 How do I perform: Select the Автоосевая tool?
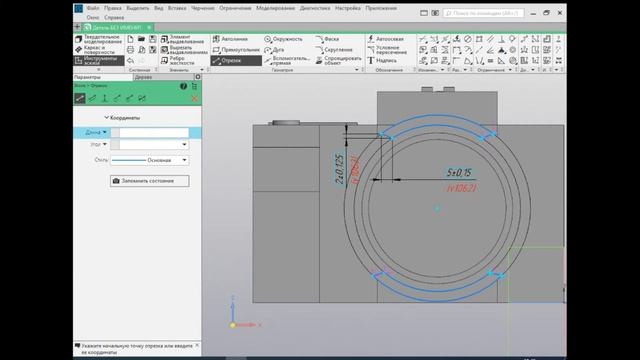coord(385,39)
